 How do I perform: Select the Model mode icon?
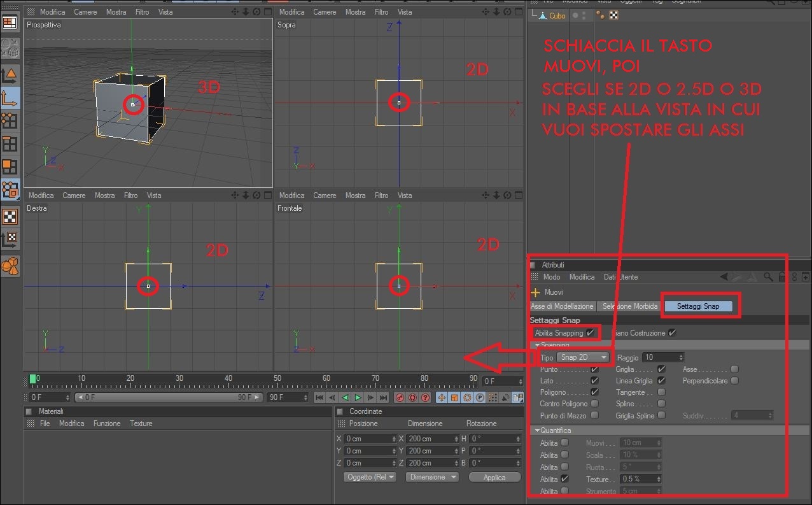pyautogui.click(x=10, y=75)
